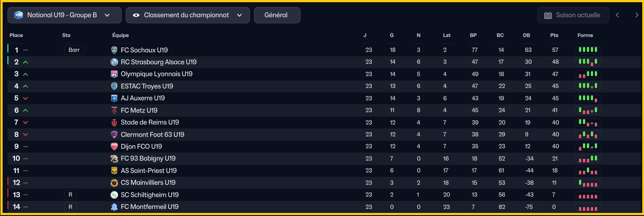This screenshot has height=216, width=644.
Task: Click the AJ Auxerre U19 club logo
Action: pos(114,98)
